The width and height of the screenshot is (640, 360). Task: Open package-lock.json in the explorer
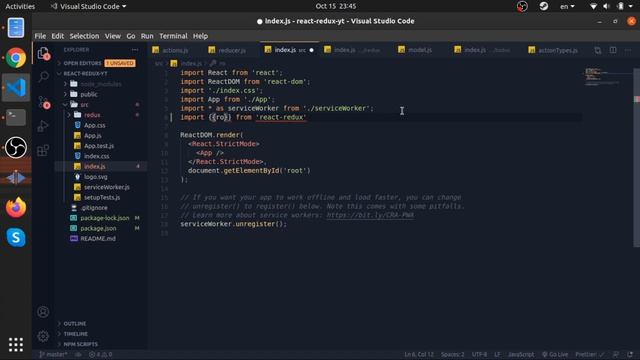tap(104, 218)
